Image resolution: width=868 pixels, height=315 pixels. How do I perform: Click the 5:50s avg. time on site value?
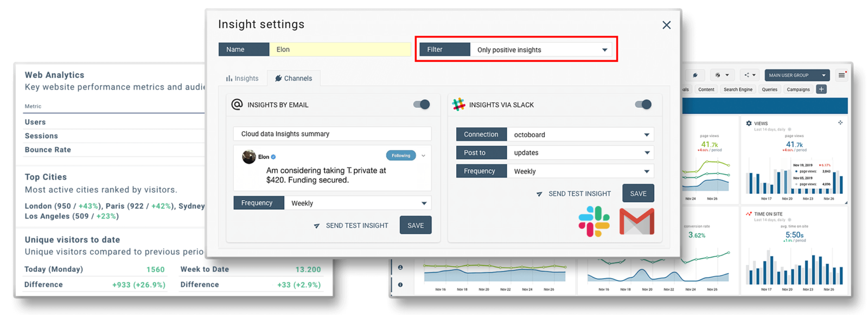[x=794, y=235]
